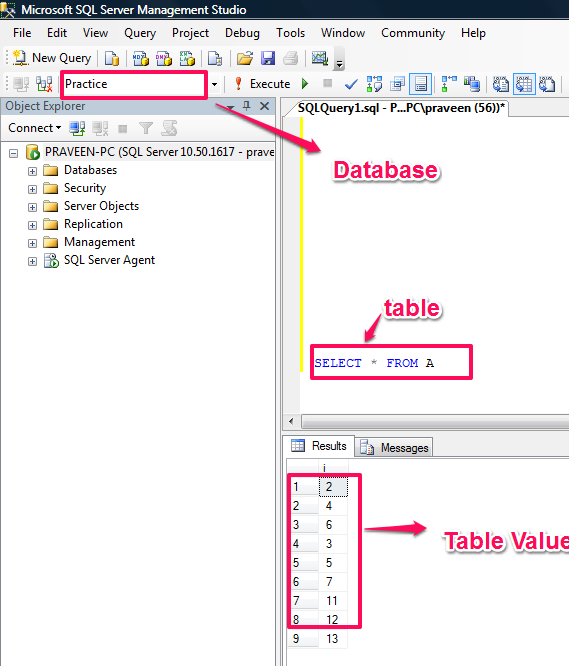Open the Practice database dropdown
Viewport: 569px width, 666px height.
click(214, 84)
